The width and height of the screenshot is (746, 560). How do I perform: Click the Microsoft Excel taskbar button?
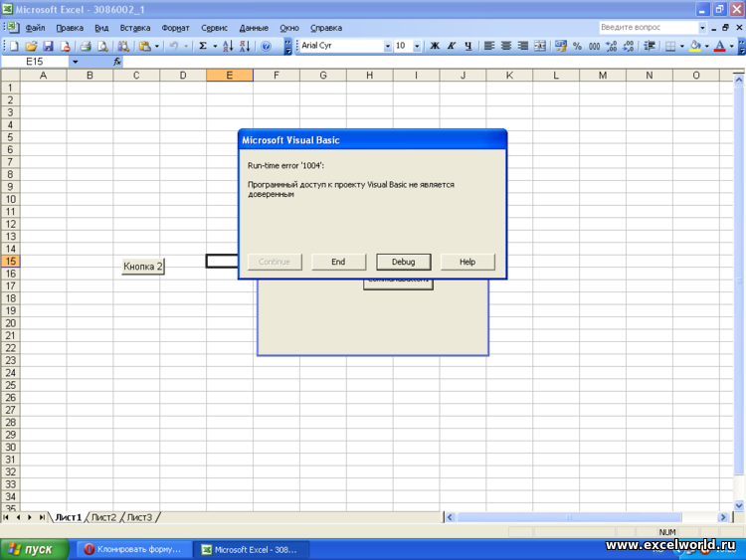click(252, 549)
